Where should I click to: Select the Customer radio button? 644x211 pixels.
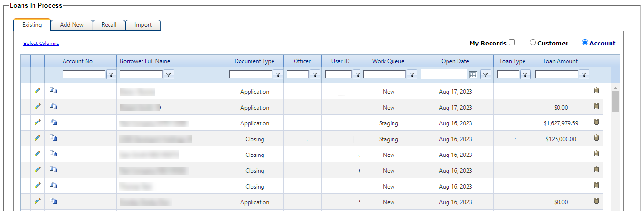533,43
